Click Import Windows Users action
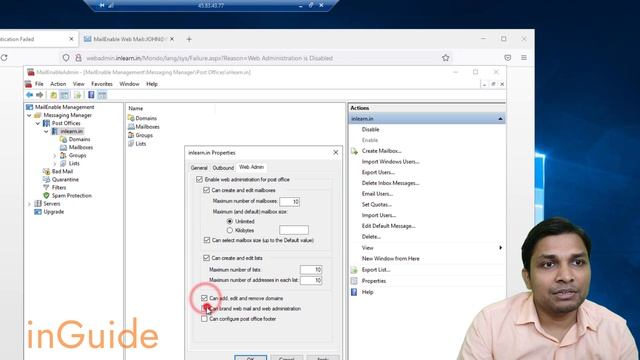The width and height of the screenshot is (640, 360). (x=391, y=162)
